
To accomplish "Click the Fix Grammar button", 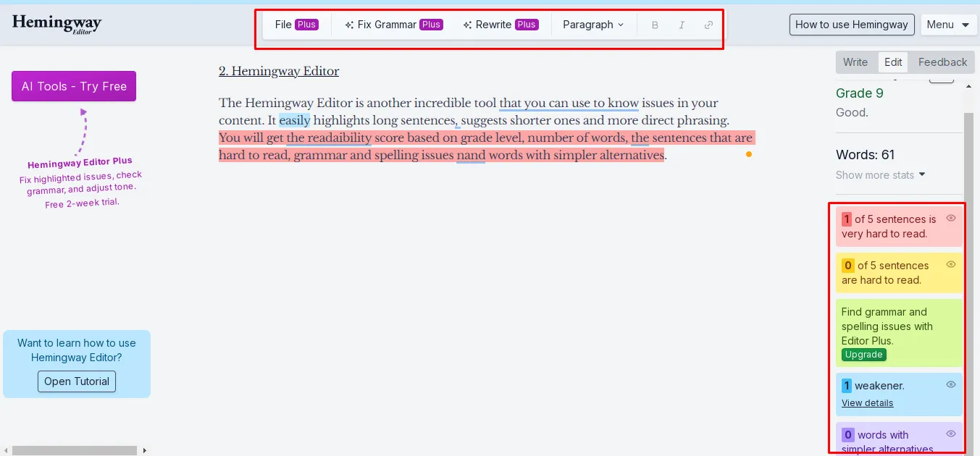I will click(x=394, y=25).
